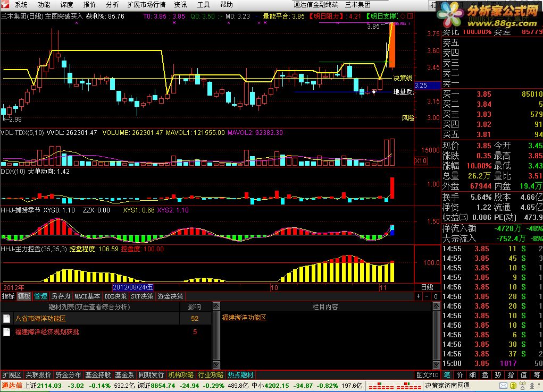This screenshot has width=543, height=392.
Task: Open the 分析 menu
Action: click(x=112, y=4)
